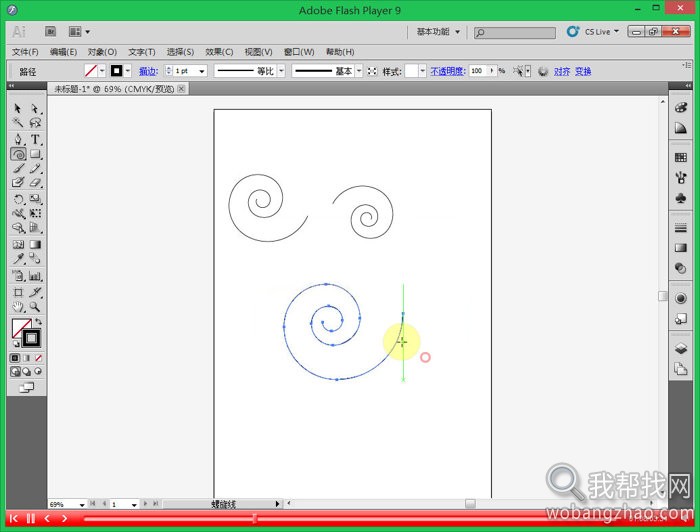Image resolution: width=700 pixels, height=532 pixels.
Task: Select the Warp tool
Action: tap(18, 213)
